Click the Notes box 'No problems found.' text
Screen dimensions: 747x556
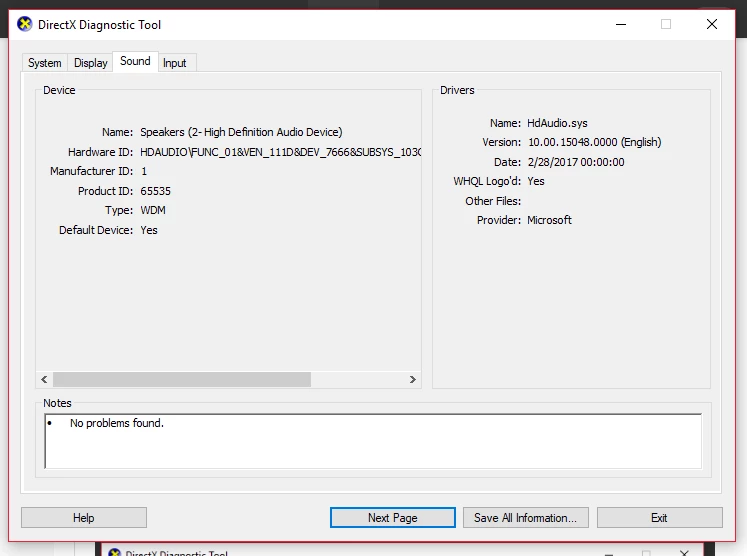pos(117,423)
